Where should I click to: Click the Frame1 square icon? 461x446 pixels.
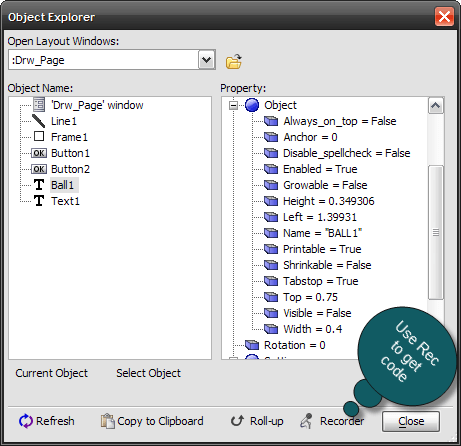tap(39, 136)
